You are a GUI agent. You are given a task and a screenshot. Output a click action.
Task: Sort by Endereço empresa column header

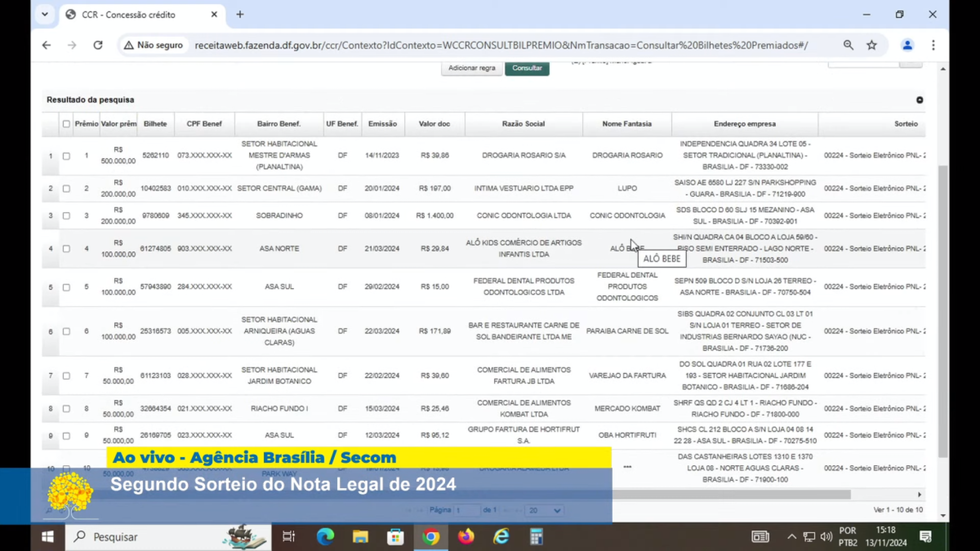745,124
